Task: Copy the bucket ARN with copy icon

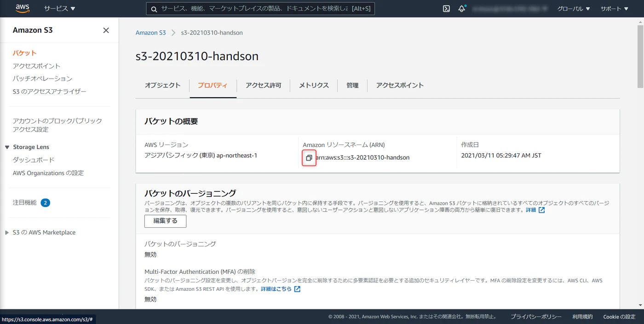Action: point(309,158)
